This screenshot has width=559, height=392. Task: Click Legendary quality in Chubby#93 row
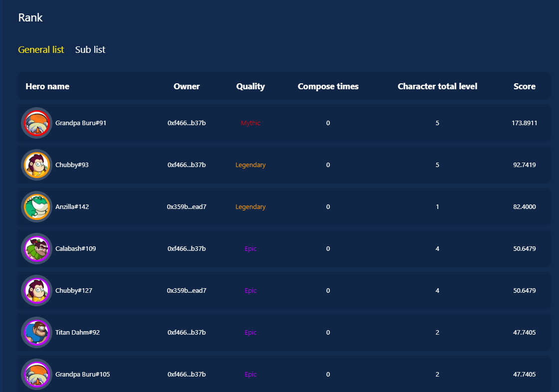(251, 165)
